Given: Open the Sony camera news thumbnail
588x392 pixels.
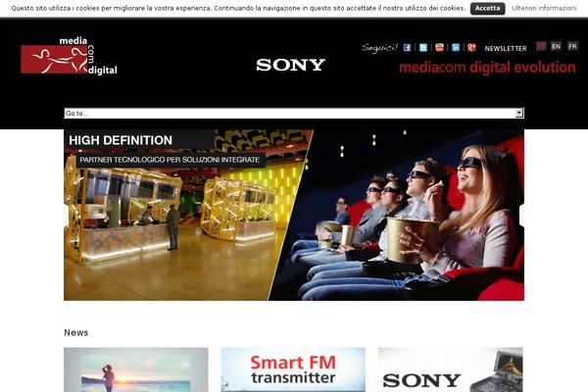Looking at the screenshot, I should click(x=451, y=369).
